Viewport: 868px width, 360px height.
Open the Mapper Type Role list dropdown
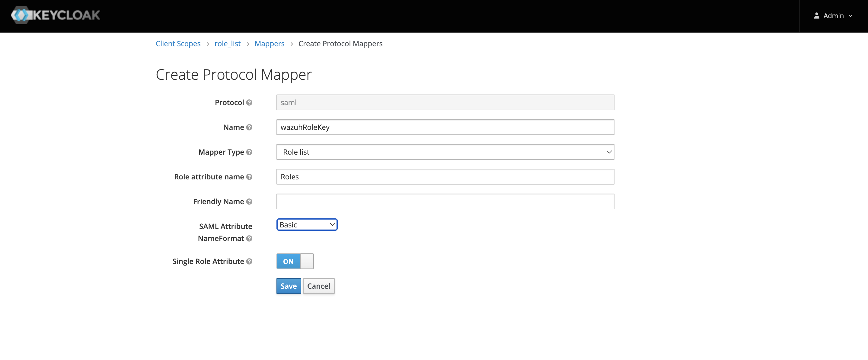click(445, 152)
